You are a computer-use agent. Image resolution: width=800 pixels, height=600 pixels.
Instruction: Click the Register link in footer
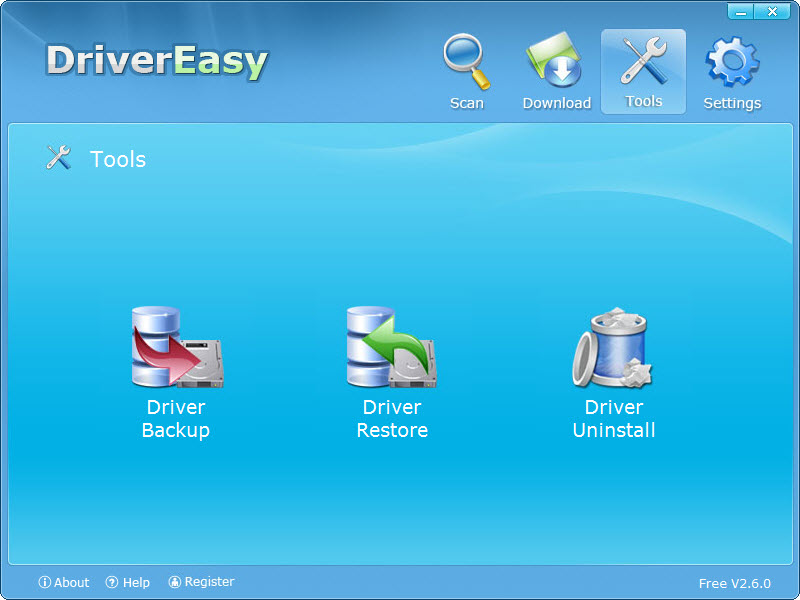(209, 582)
